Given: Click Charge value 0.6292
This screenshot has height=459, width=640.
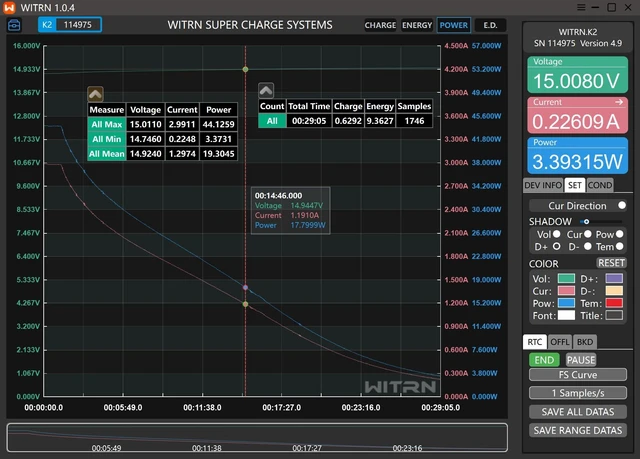Looking at the screenshot, I should point(348,121).
